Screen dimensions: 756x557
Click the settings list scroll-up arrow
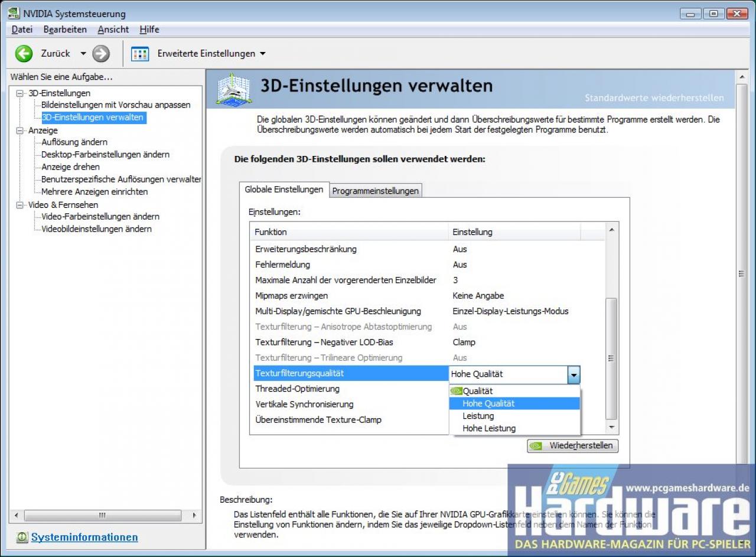[611, 230]
